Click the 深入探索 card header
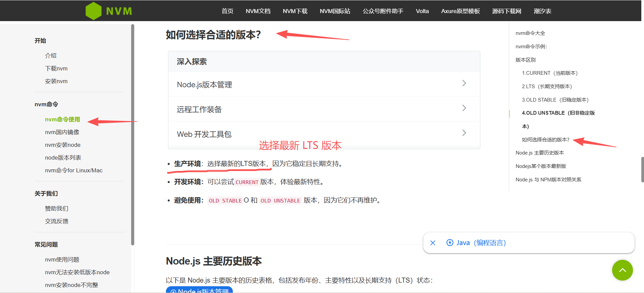This screenshot has height=293, width=644. [324, 62]
